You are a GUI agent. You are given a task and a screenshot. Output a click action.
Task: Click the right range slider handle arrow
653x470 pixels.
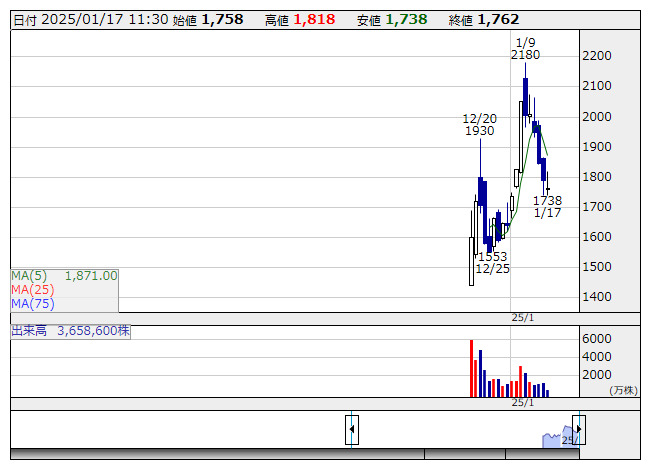tap(579, 429)
